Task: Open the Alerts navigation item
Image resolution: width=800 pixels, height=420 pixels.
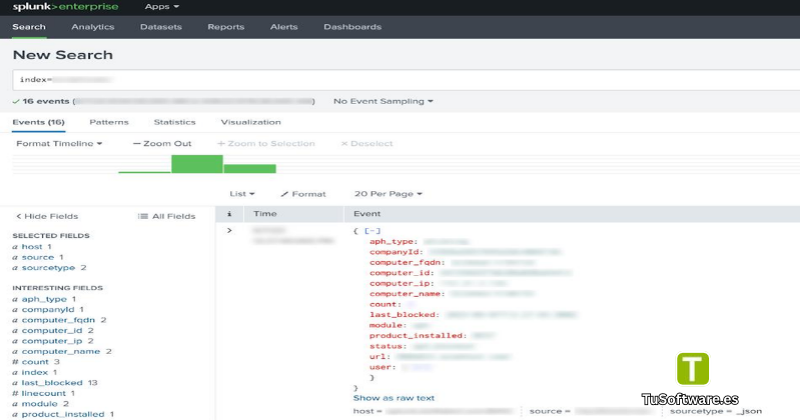Action: (284, 27)
